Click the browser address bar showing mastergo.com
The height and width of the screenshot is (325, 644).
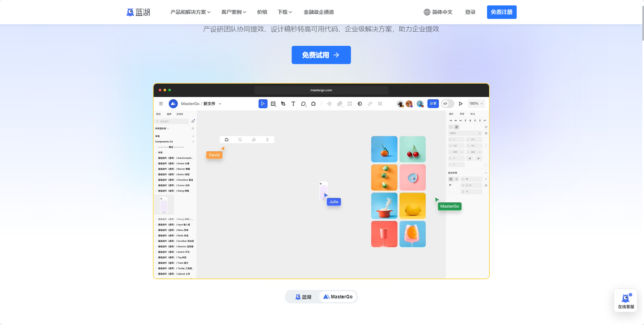tap(321, 90)
